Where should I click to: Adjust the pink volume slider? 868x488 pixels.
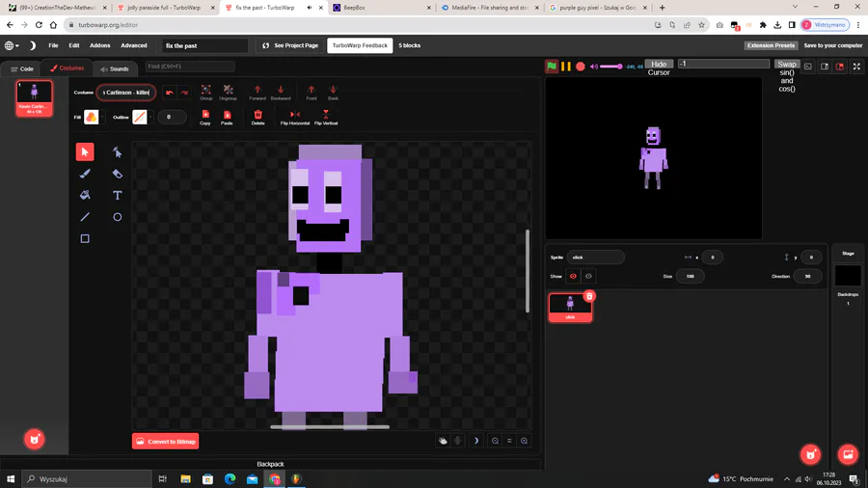click(x=611, y=67)
